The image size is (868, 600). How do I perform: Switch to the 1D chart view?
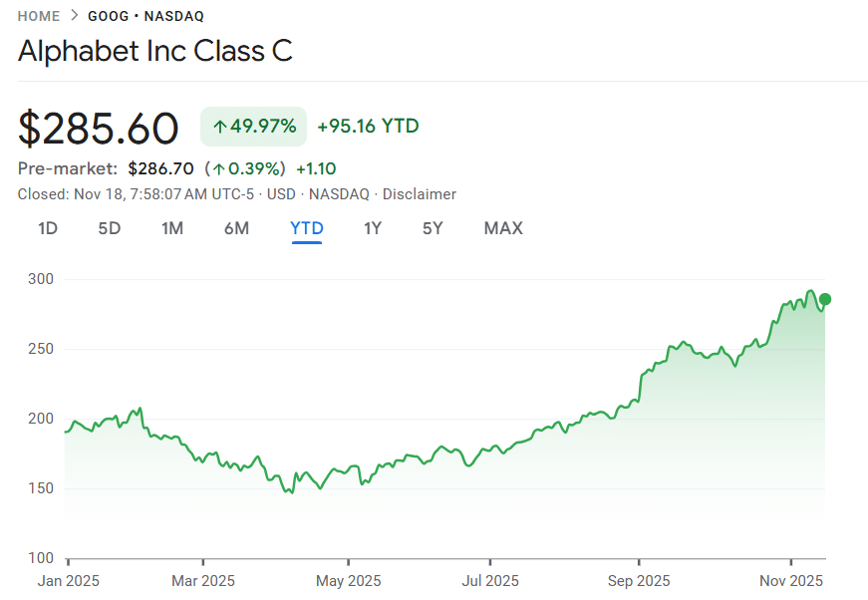coord(47,228)
